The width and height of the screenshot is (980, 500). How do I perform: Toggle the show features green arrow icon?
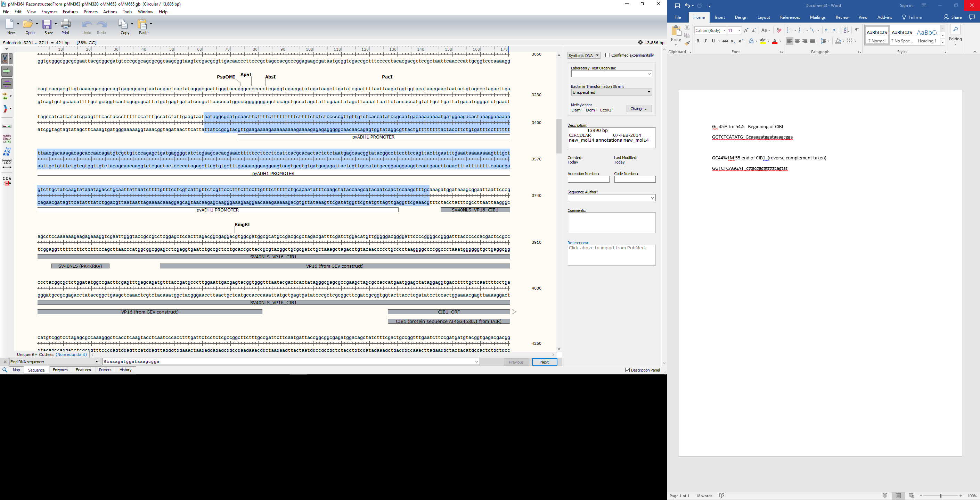pyautogui.click(x=7, y=71)
